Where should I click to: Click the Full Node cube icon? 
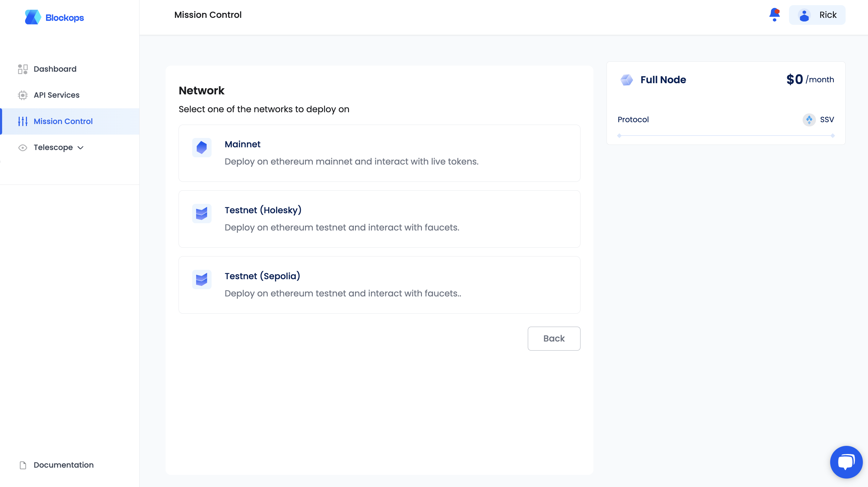(x=626, y=80)
